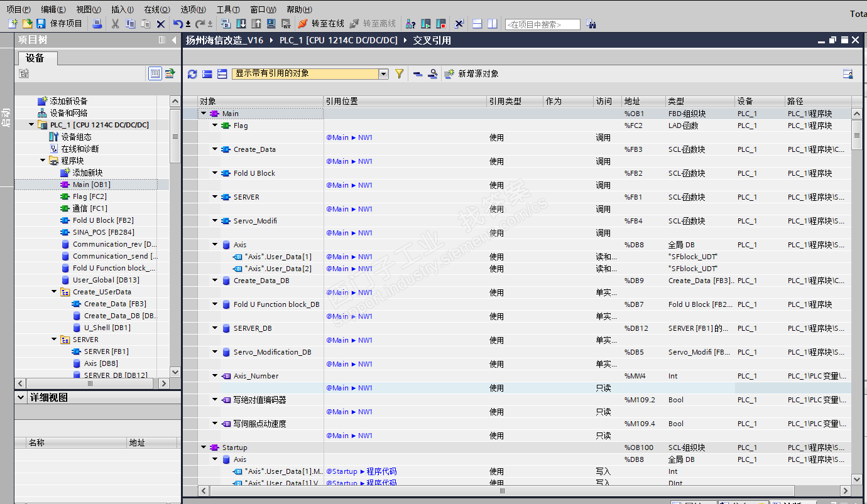
Task: Click the Download to device icon
Action: pos(241,24)
